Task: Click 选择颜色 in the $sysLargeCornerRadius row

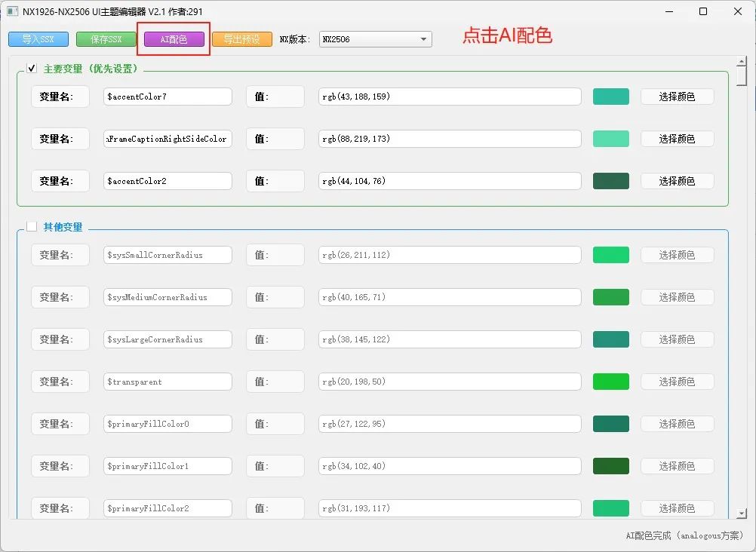Action: click(x=677, y=339)
